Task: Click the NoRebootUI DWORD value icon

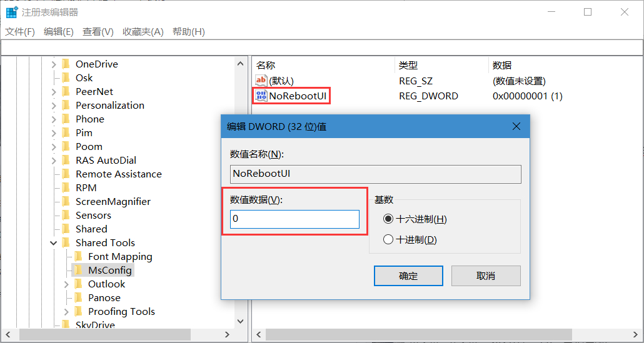Action: [261, 96]
